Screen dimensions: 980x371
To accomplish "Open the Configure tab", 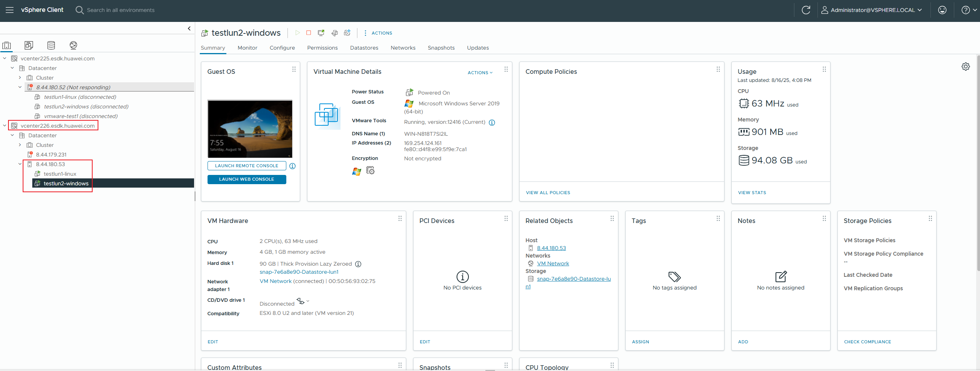I will pyautogui.click(x=282, y=48).
